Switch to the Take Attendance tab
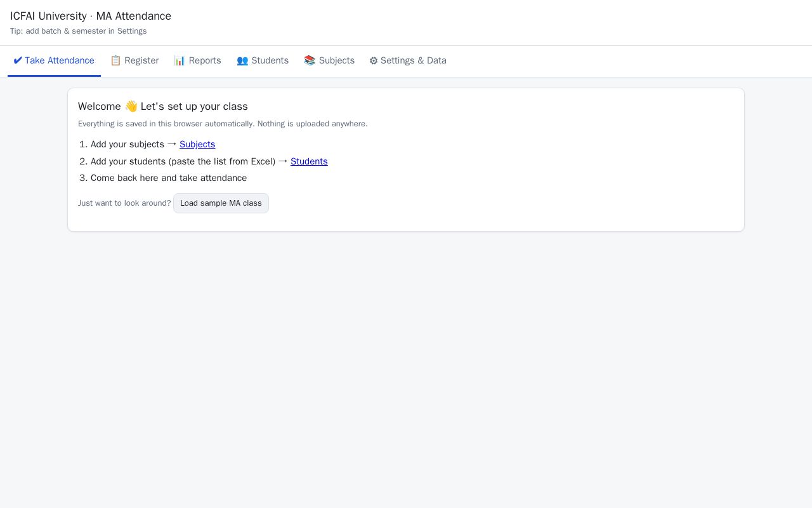The height and width of the screenshot is (508, 812). (54, 61)
